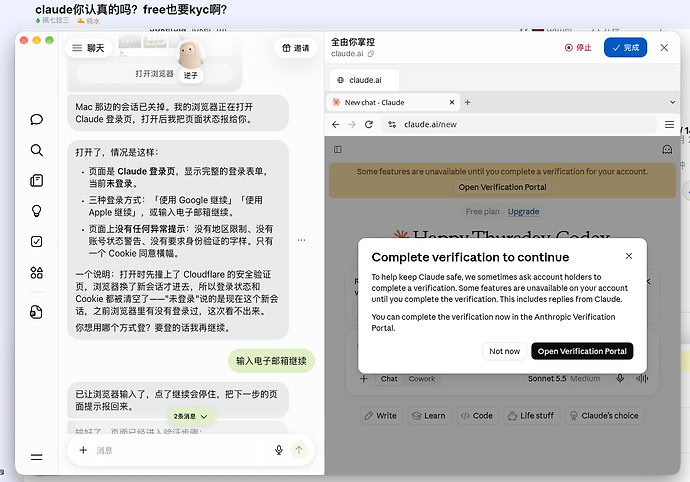This screenshot has height=482, width=690.
Task: Click the blue 完成 button
Action: coord(625,48)
